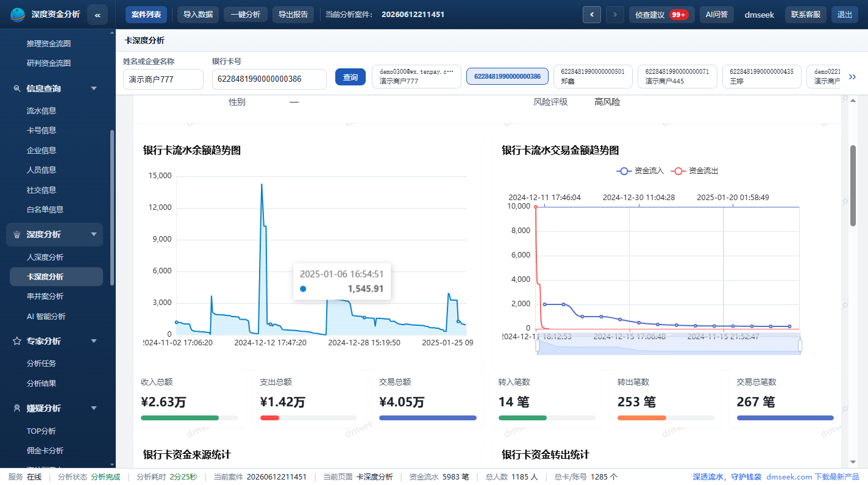
Task: Click the 267 笔 total transactions value
Action: (x=756, y=402)
